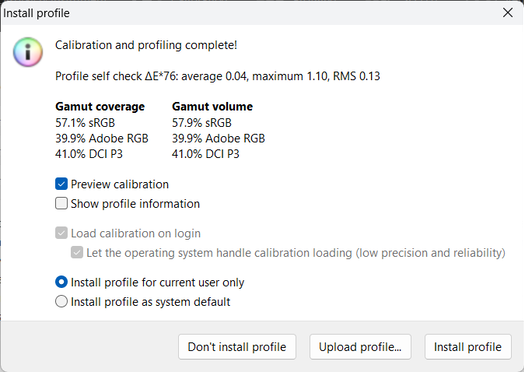Close the Install profile dialog
This screenshot has width=524, height=372.
click(508, 13)
